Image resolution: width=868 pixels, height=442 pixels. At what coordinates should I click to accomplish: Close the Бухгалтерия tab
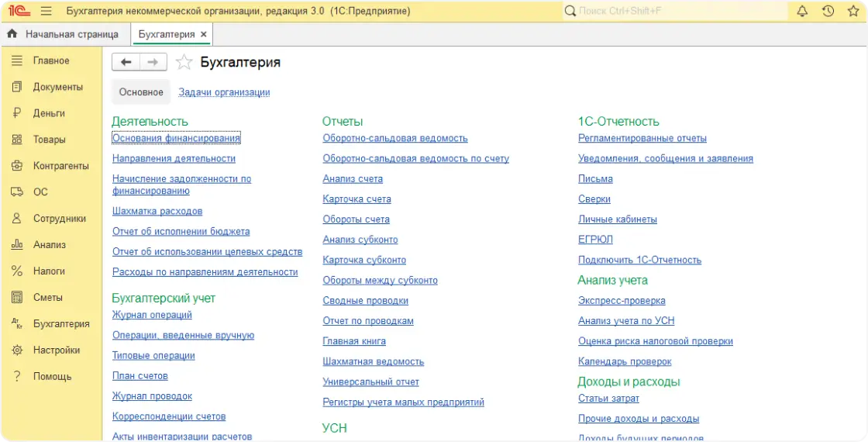coord(204,34)
